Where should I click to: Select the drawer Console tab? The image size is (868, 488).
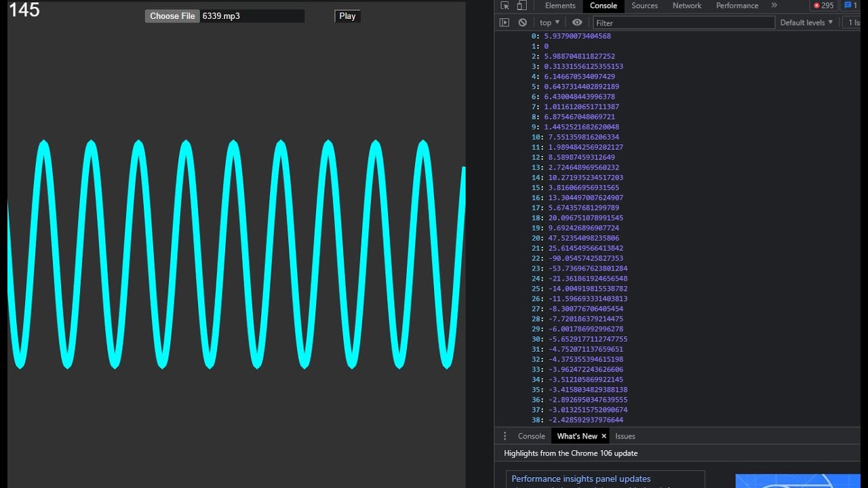point(532,436)
